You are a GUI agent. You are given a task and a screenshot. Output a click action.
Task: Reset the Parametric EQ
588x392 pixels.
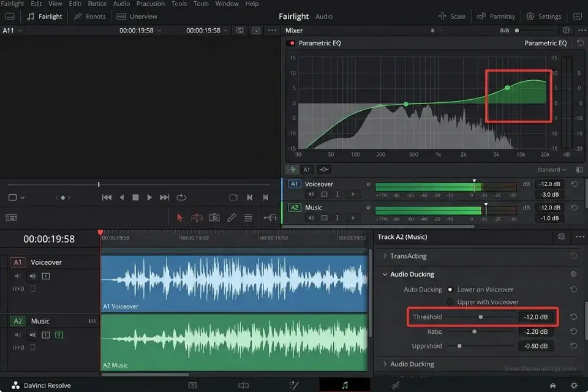(580, 43)
